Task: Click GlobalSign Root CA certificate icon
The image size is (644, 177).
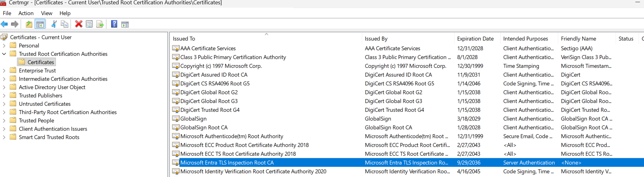Action: 176,128
